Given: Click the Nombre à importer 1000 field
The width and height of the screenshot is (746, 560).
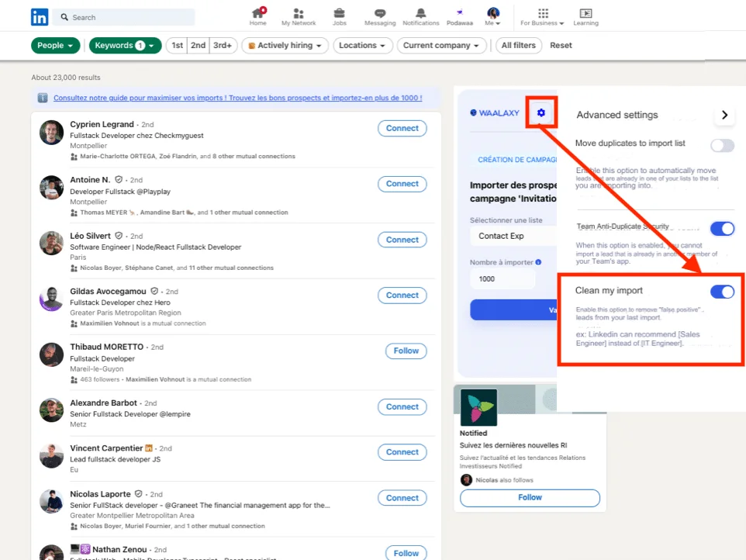Looking at the screenshot, I should [503, 278].
